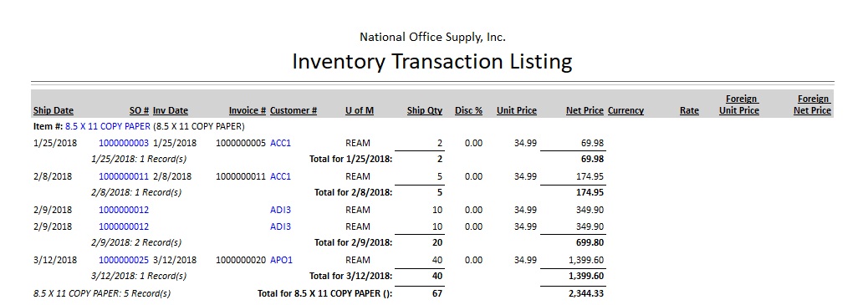Click the Ship Date column header
868x305 pixels.
(54, 110)
